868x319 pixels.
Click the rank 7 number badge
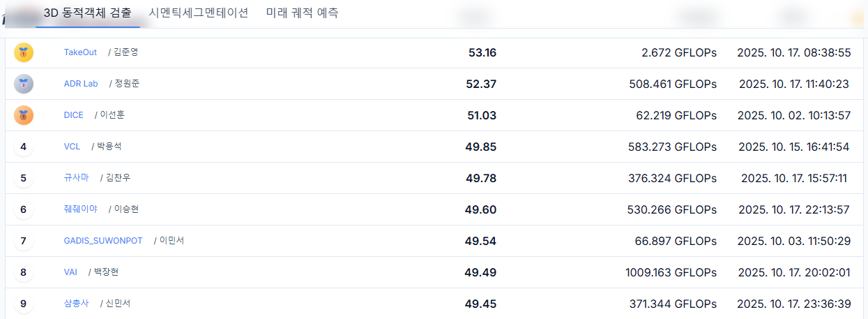pyautogui.click(x=24, y=241)
